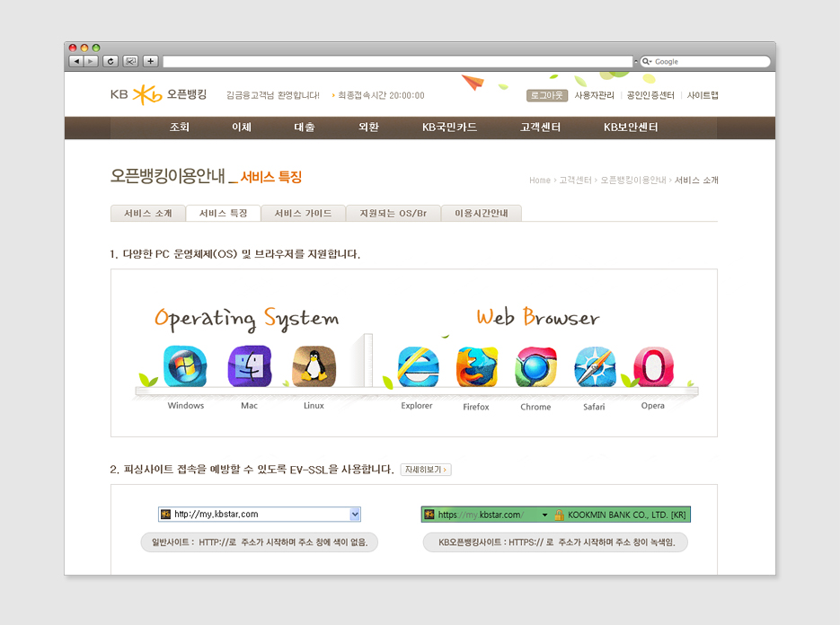
Task: Go to 공인인증센터 link
Action: (x=650, y=95)
